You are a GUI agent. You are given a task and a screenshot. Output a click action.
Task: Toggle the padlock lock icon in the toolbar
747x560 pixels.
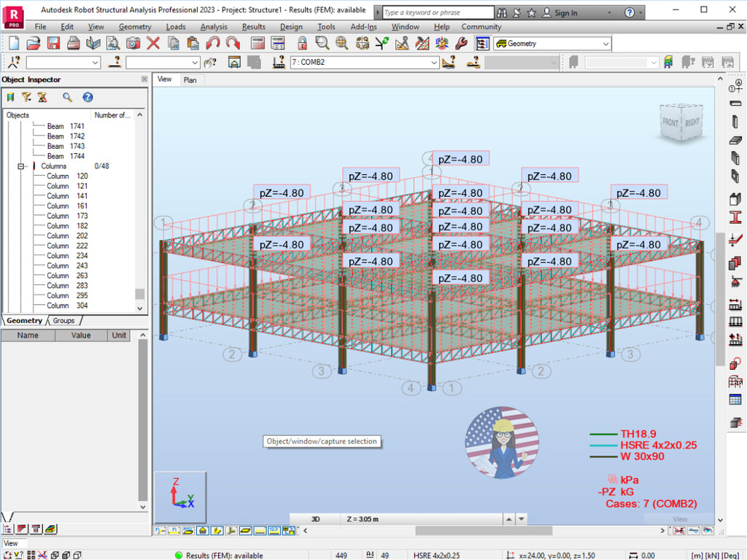tap(302, 43)
